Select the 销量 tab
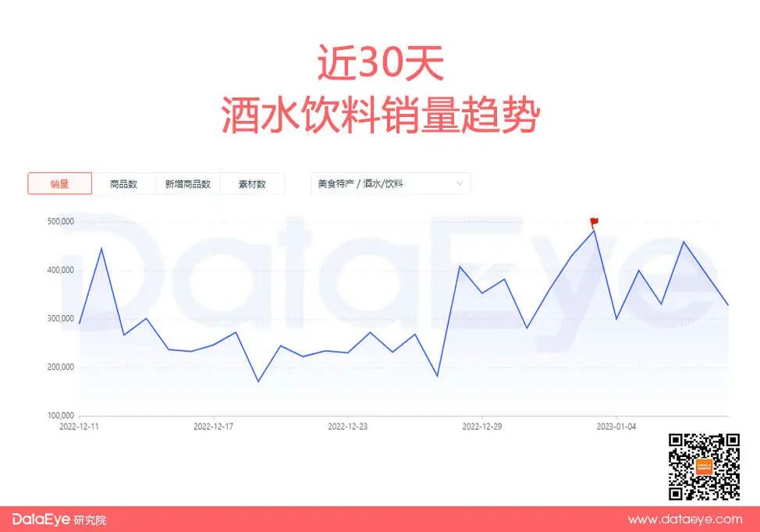Image resolution: width=760 pixels, height=532 pixels. tap(60, 184)
